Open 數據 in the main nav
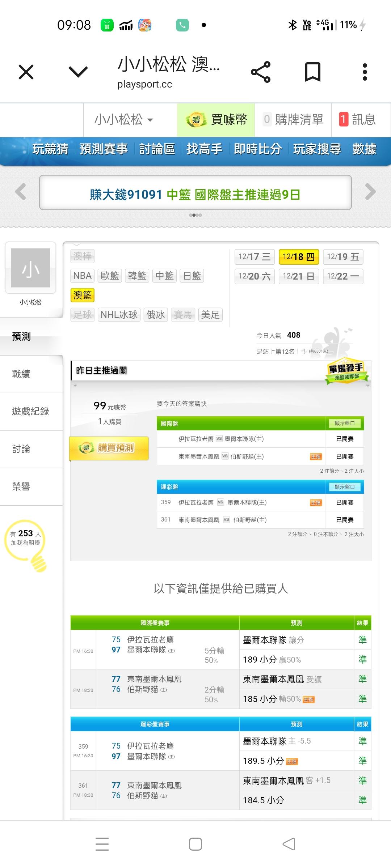 365,149
